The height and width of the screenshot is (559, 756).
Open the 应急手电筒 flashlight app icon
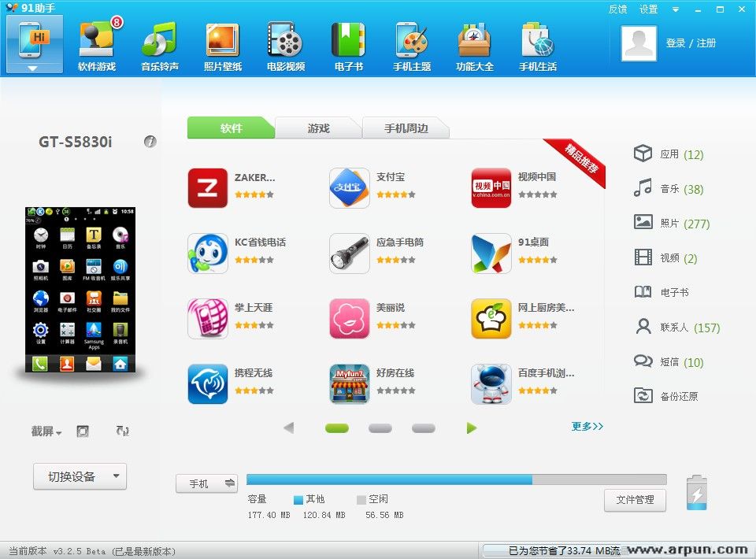(349, 254)
